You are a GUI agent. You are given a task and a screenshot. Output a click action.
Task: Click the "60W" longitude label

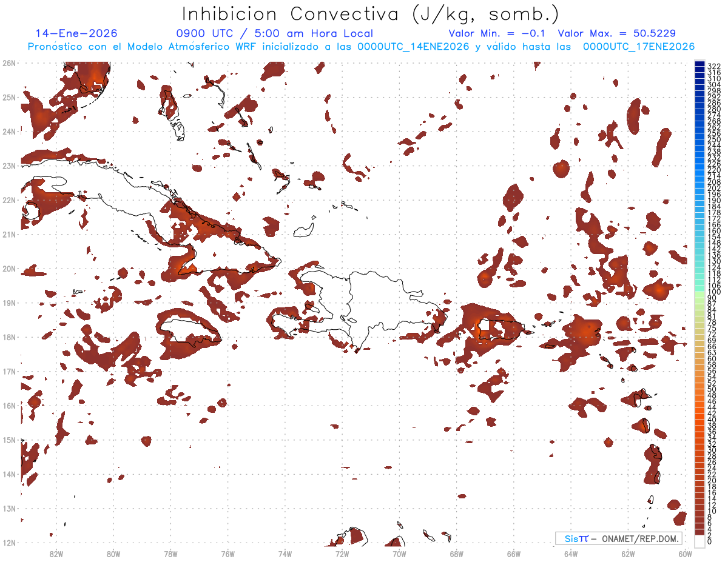(x=686, y=554)
